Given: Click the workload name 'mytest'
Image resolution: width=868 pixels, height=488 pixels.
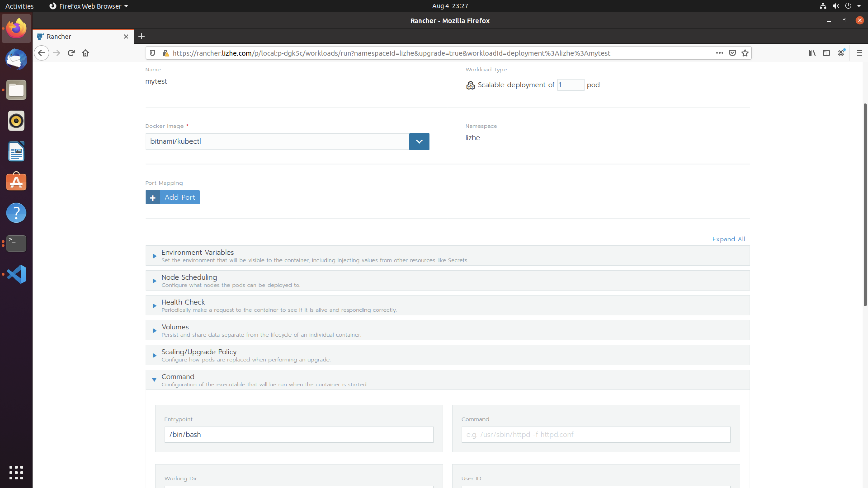Looking at the screenshot, I should click(156, 81).
